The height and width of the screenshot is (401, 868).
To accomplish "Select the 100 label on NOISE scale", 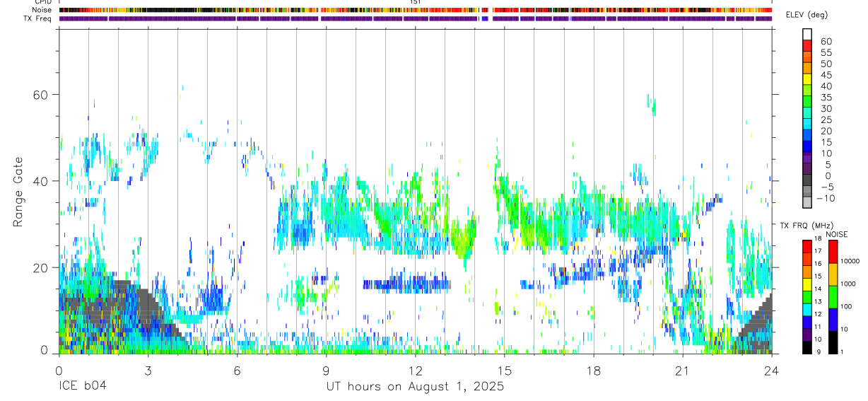I will (x=847, y=307).
